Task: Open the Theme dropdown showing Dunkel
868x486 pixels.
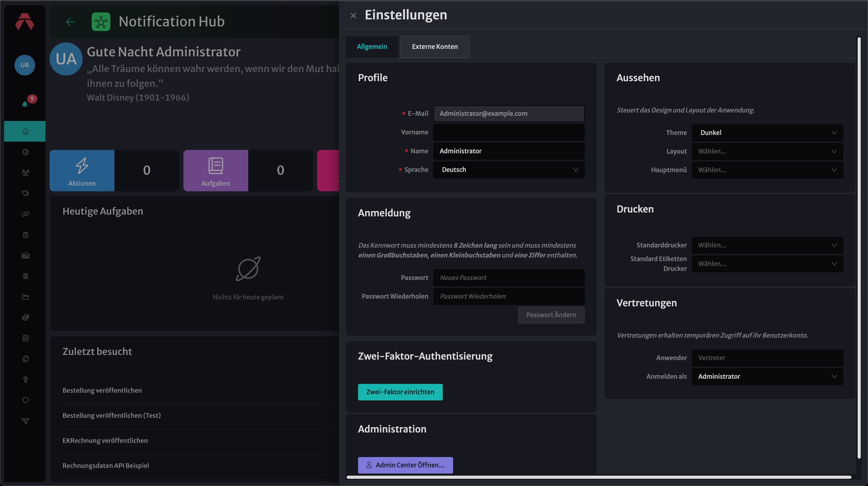Action: pyautogui.click(x=767, y=133)
